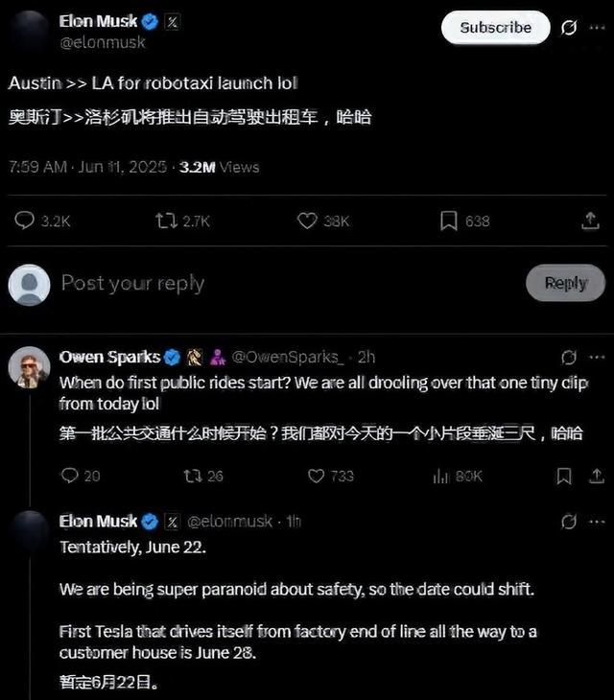
Task: Click the Subscribe button on main post
Action: coord(495,28)
